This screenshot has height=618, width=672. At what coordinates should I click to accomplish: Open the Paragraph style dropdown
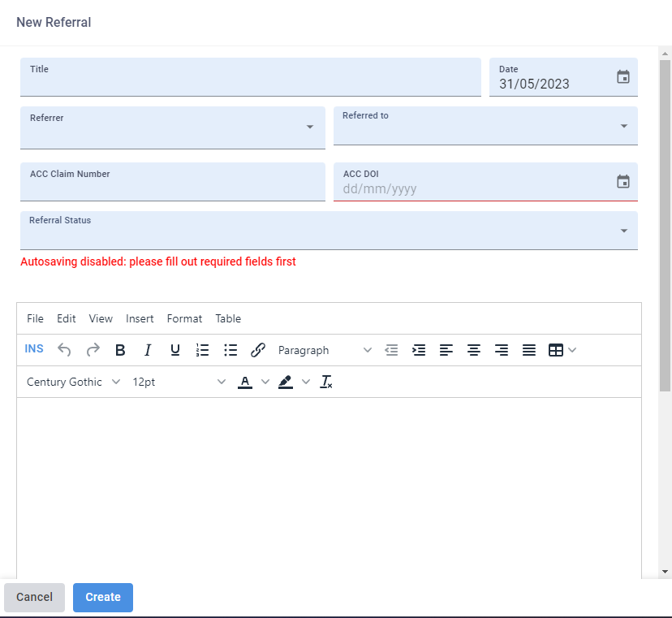coord(325,350)
